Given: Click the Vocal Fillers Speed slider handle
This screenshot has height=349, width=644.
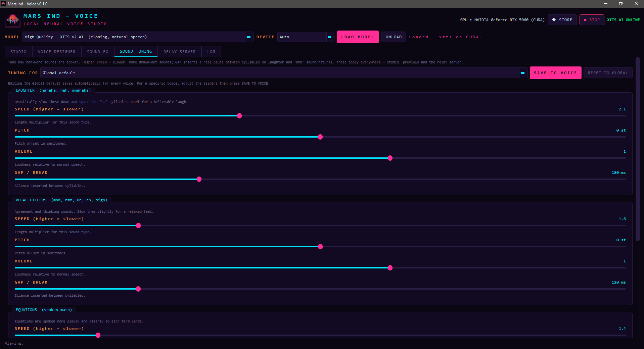Looking at the screenshot, I should click(x=138, y=226).
